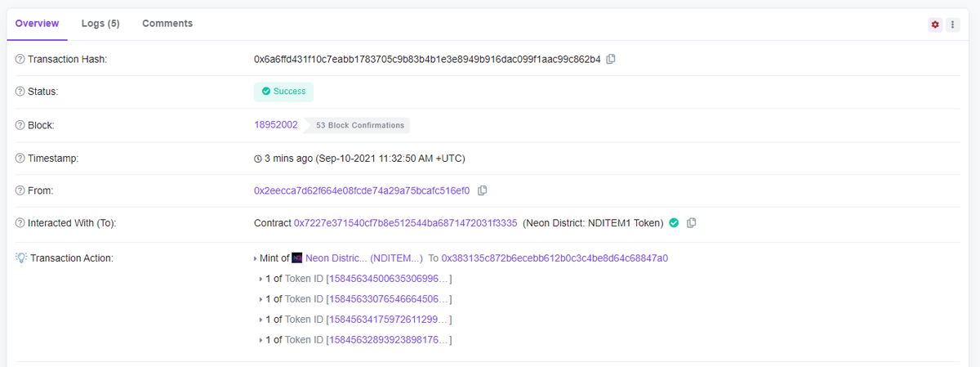Image resolution: width=980 pixels, height=367 pixels.
Task: Open Token ID 15845634500635306996 link
Action: tap(389, 279)
